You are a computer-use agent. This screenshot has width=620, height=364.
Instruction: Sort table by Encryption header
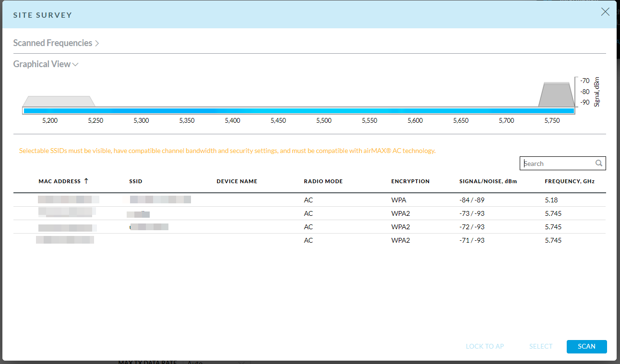tap(410, 181)
